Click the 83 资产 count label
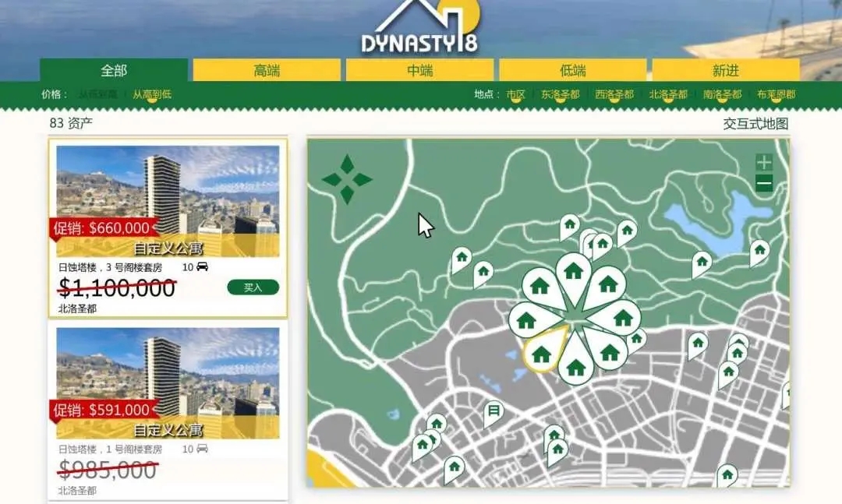 pyautogui.click(x=71, y=123)
